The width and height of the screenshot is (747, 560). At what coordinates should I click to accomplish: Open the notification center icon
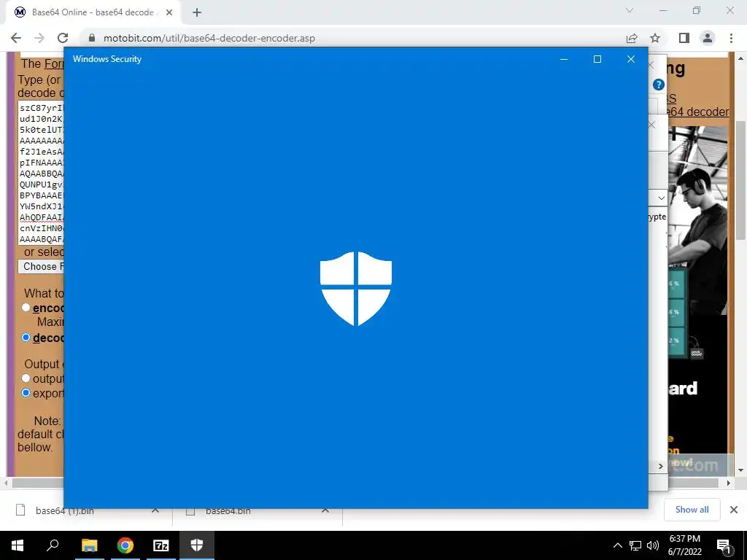point(724,545)
